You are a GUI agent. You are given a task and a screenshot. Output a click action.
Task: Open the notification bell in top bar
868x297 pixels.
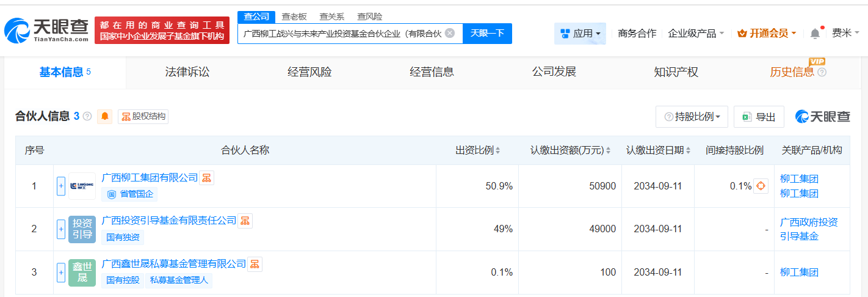tap(815, 34)
